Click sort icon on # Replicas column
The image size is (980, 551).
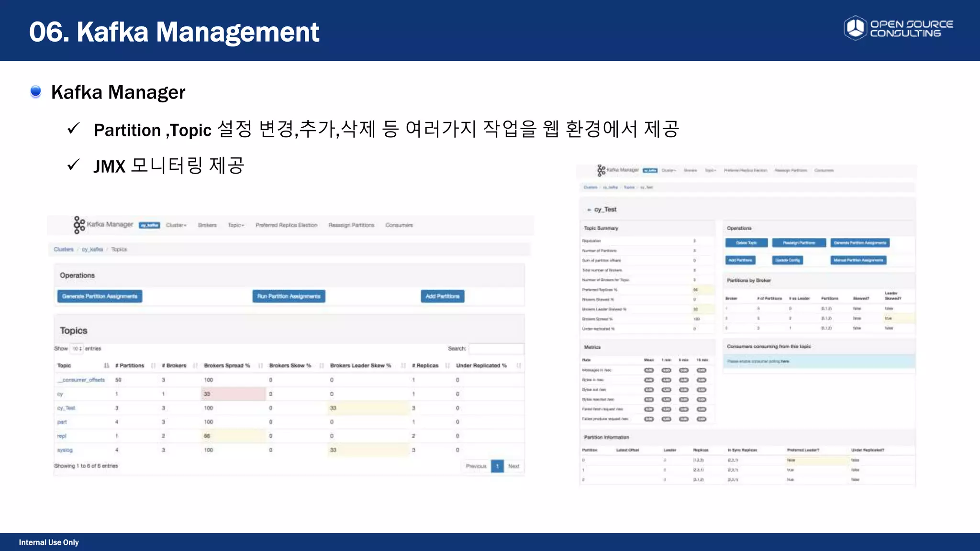point(447,365)
